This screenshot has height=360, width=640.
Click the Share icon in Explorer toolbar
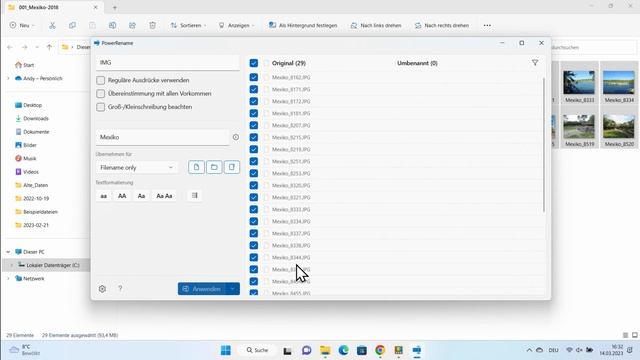click(x=132, y=25)
